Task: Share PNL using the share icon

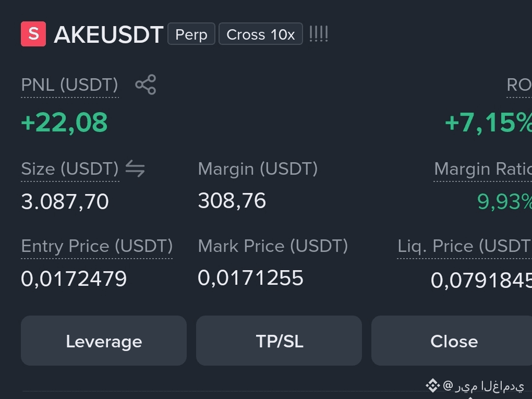Action: (x=146, y=84)
